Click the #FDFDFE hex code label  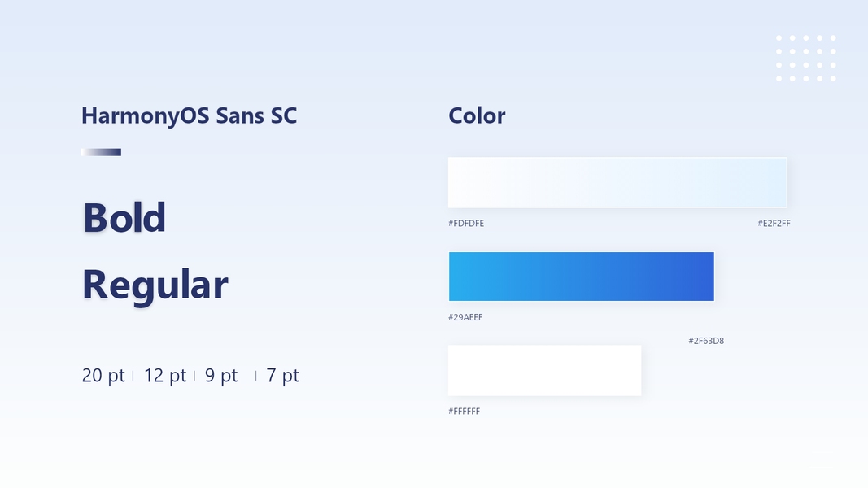[x=466, y=224]
